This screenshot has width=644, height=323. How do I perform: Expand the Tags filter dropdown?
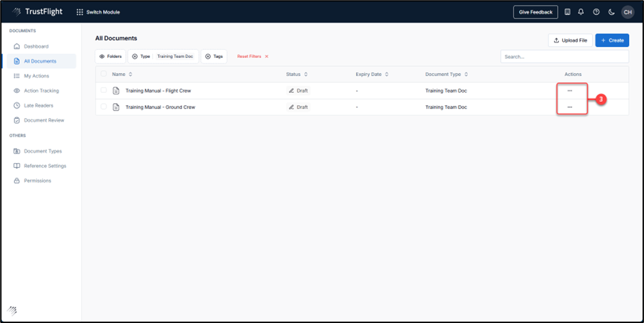(214, 57)
